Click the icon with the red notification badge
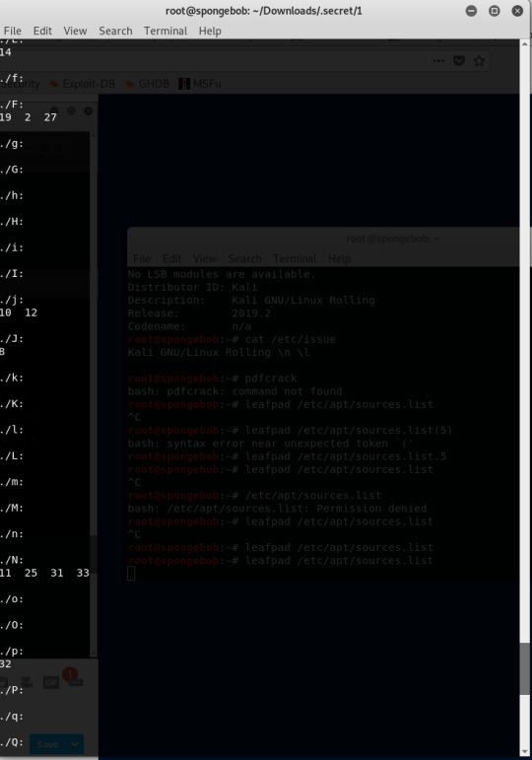The width and height of the screenshot is (532, 760). (x=75, y=678)
